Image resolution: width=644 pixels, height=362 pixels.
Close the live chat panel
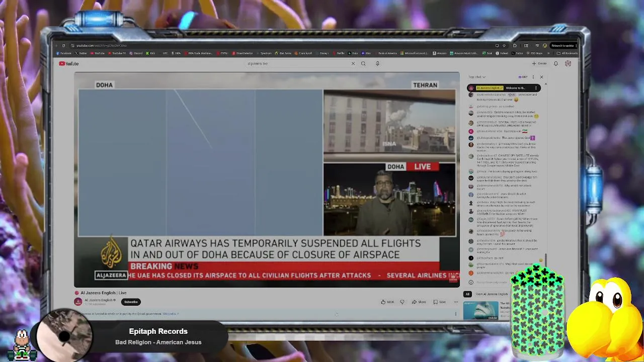click(x=541, y=77)
